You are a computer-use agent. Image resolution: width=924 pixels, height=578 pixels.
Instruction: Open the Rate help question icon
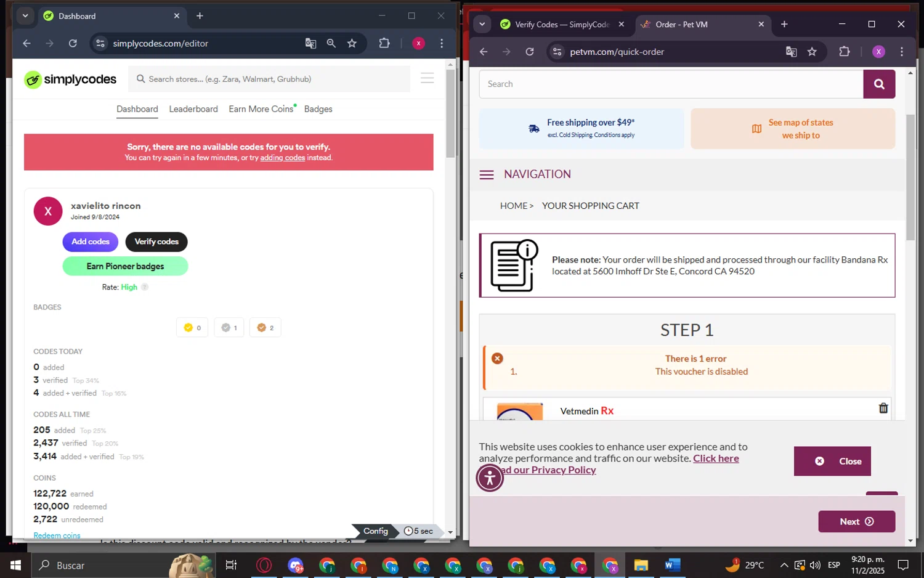tap(145, 287)
